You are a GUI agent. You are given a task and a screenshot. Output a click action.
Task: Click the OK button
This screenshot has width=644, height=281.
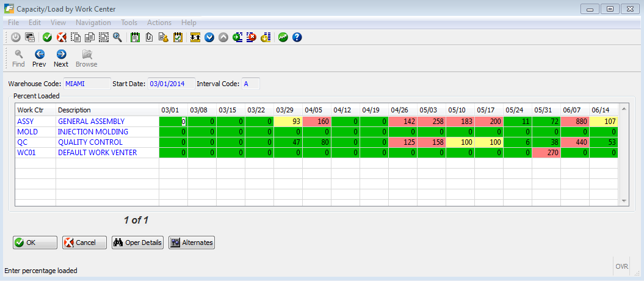pyautogui.click(x=35, y=243)
